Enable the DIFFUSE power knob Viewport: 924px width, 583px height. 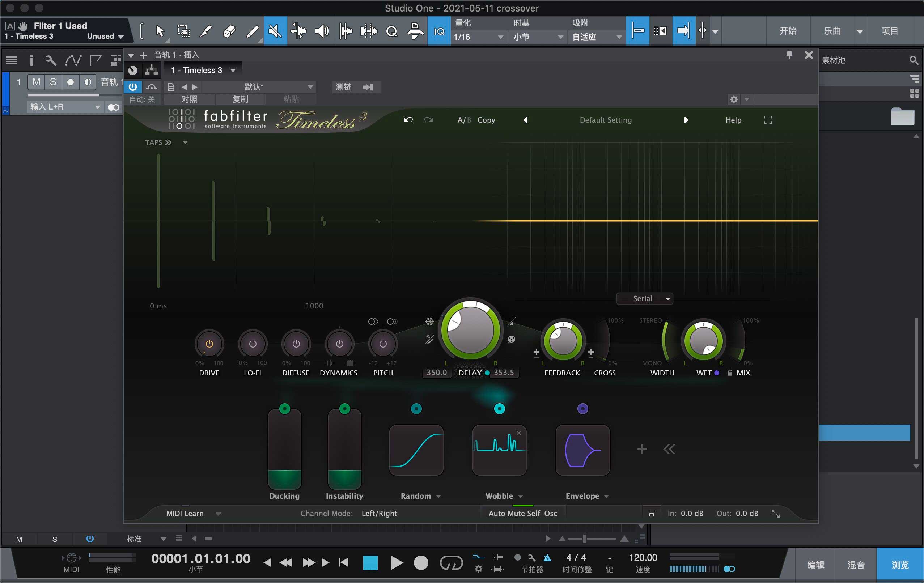coord(296,344)
